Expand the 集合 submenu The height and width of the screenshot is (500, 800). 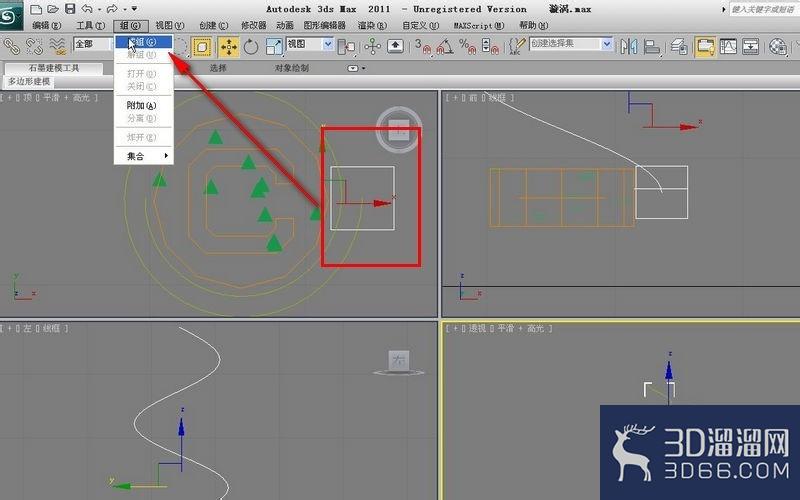click(x=143, y=156)
